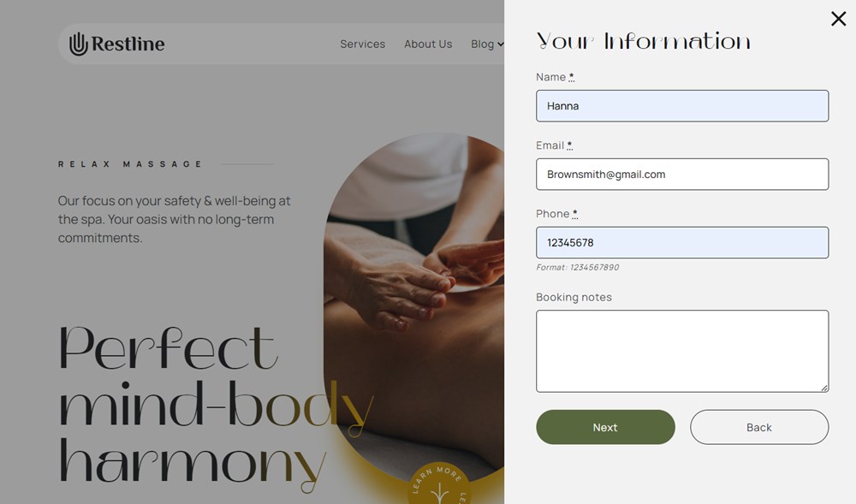Click inside the Booking notes text area
The image size is (856, 504).
tap(682, 351)
